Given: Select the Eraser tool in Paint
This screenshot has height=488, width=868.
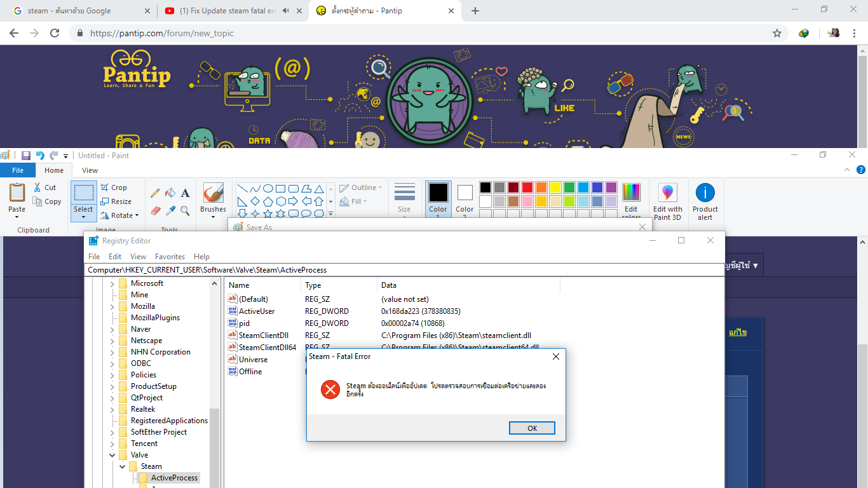Looking at the screenshot, I should 155,210.
